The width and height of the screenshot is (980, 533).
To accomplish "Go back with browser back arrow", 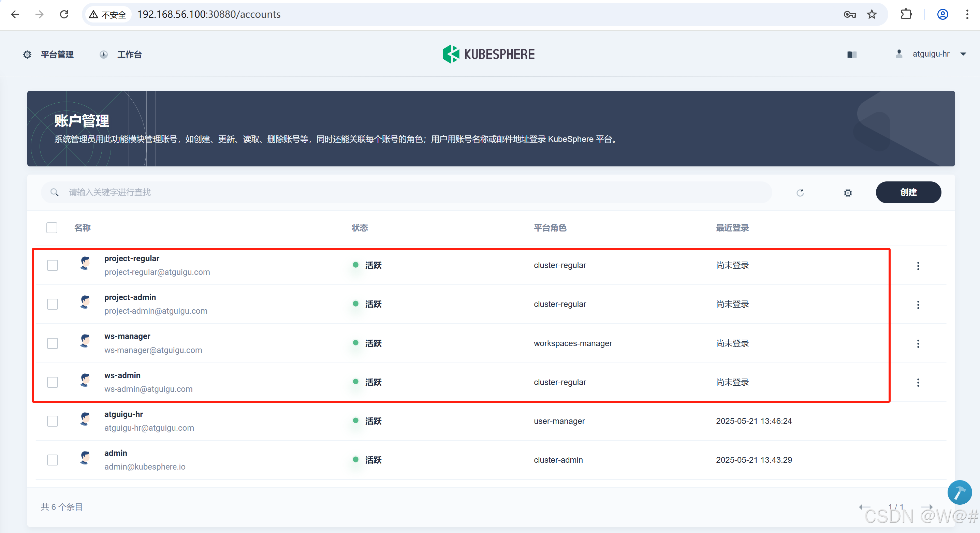I will pos(15,14).
